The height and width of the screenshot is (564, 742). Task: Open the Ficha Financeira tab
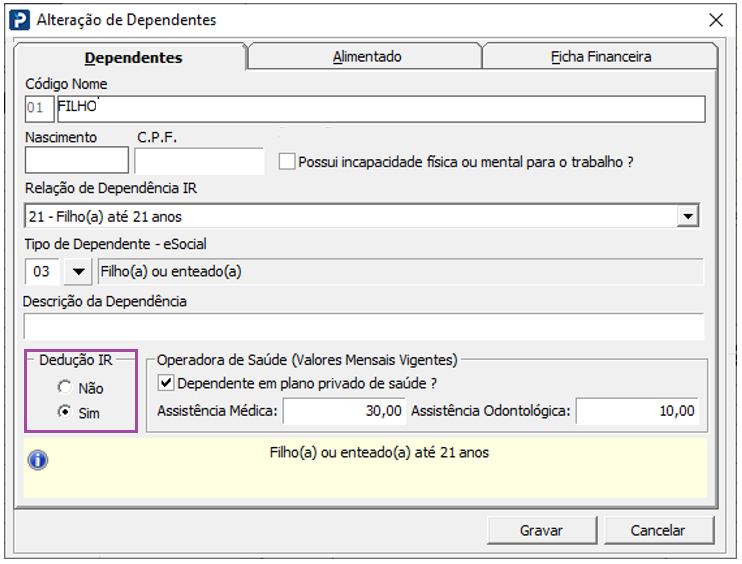(600, 57)
